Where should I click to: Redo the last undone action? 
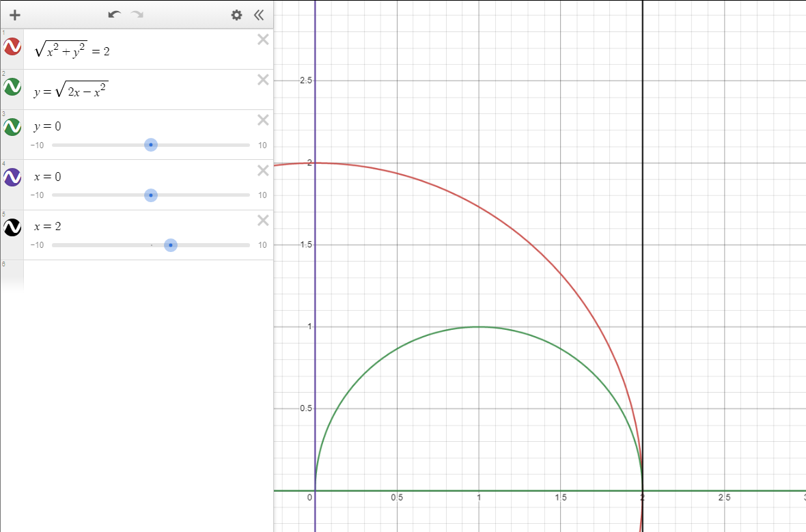click(x=137, y=14)
